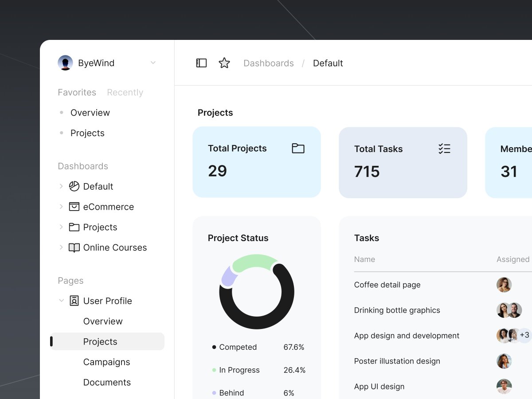Click the User Profile badge icon

[74, 301]
